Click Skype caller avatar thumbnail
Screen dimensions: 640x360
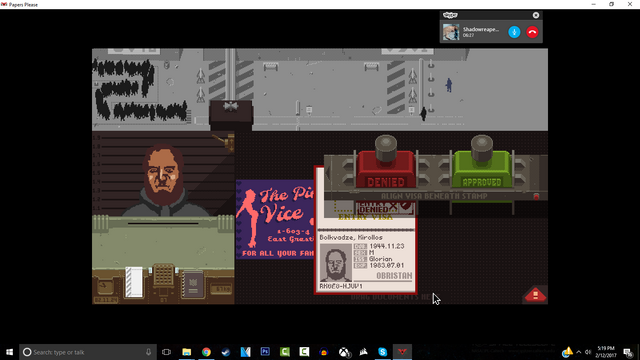pos(451,32)
